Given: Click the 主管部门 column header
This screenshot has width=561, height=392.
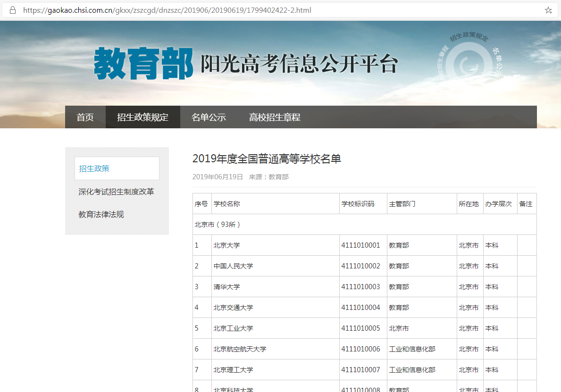Looking at the screenshot, I should [x=422, y=204].
